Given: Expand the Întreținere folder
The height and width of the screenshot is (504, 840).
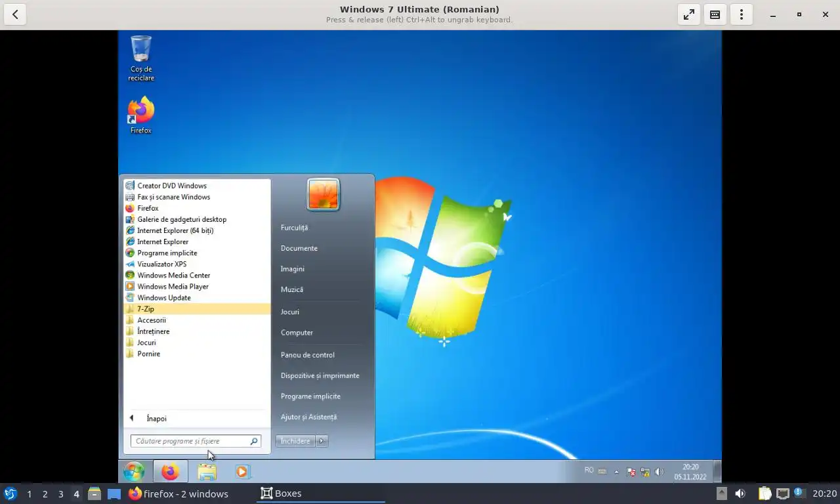Looking at the screenshot, I should pyautogui.click(x=197, y=331).
